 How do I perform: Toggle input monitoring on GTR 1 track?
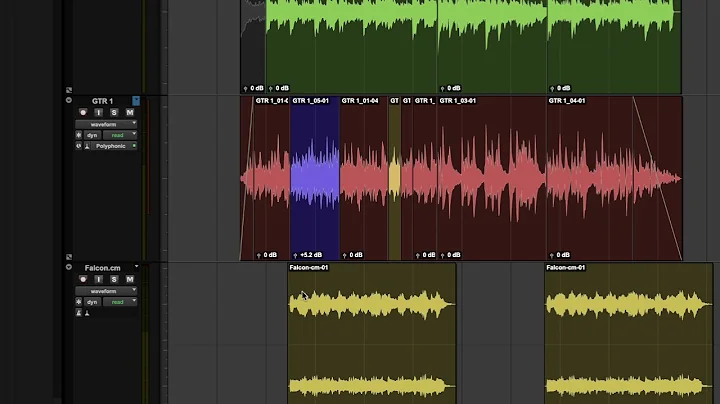coord(99,112)
